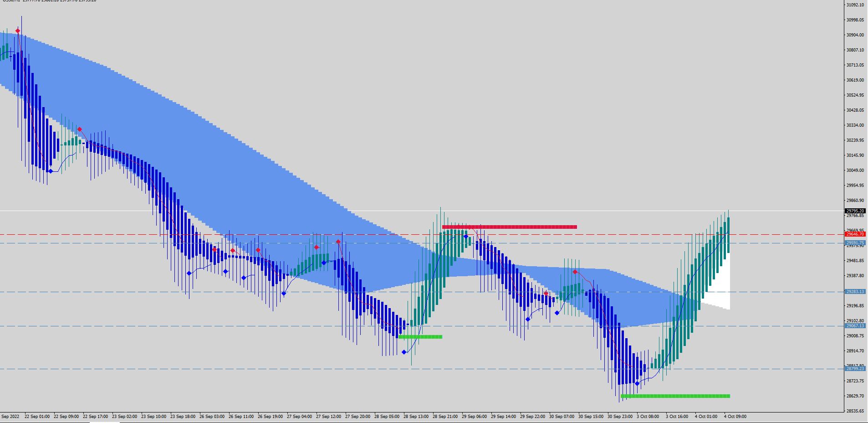
Task: Click the 31092.10 price axis label
Action: click(x=855, y=5)
